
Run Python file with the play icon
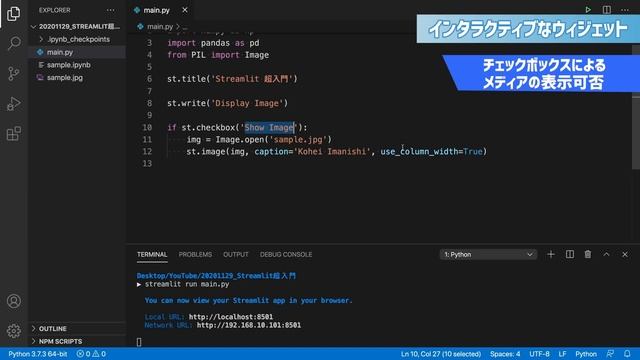tap(588, 10)
